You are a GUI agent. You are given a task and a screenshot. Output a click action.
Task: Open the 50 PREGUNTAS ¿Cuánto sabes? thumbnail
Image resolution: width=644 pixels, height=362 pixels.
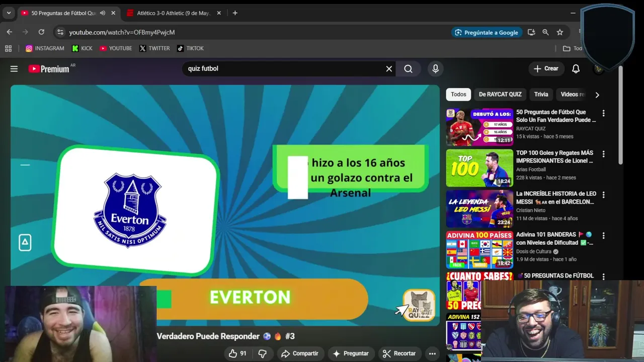463,291
